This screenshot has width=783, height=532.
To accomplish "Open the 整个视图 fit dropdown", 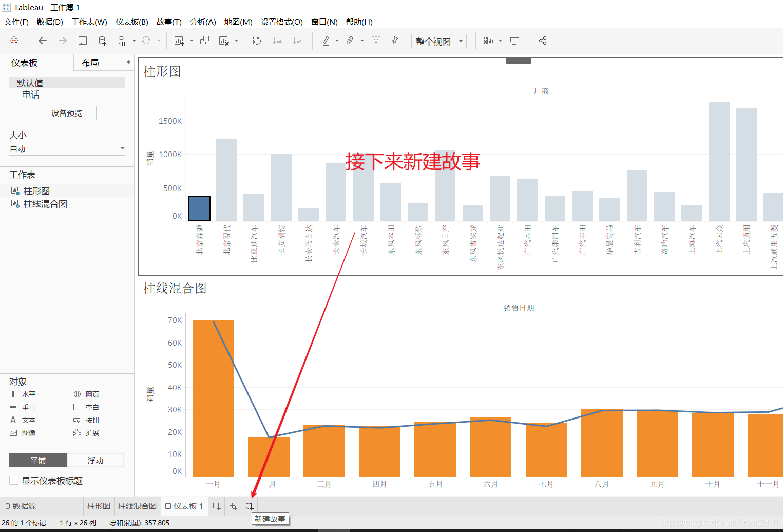I will point(439,41).
